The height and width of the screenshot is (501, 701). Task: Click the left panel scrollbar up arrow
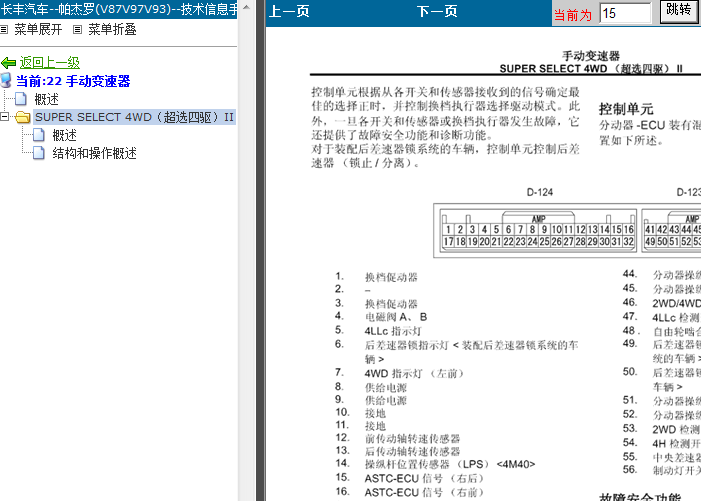(x=246, y=7)
